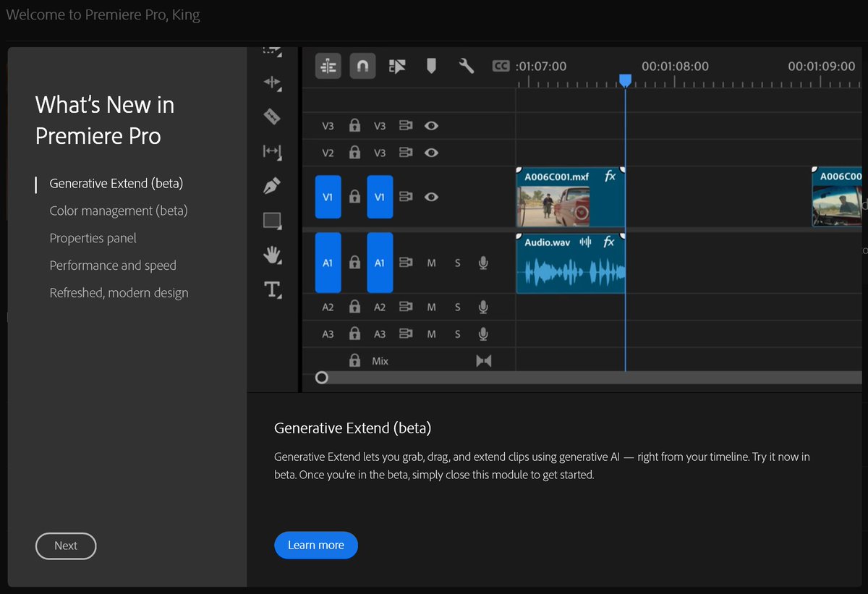Select the Hand tool

(x=272, y=255)
